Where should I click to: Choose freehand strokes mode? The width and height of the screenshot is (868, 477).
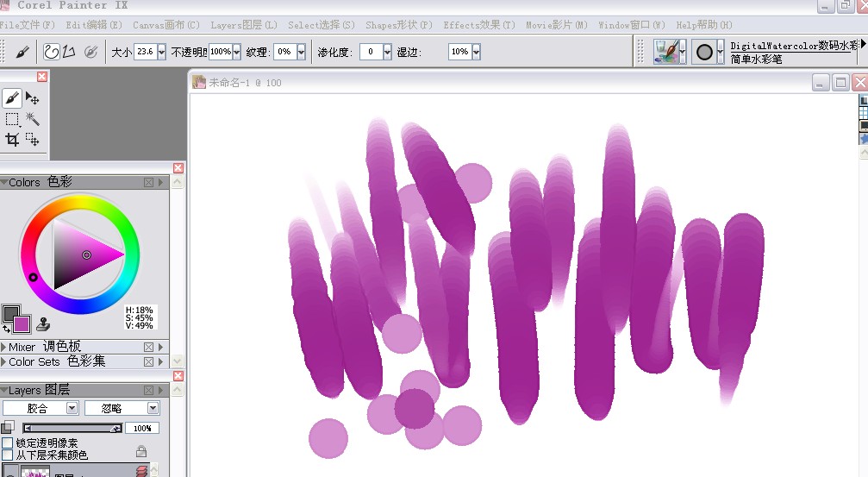click(x=52, y=52)
